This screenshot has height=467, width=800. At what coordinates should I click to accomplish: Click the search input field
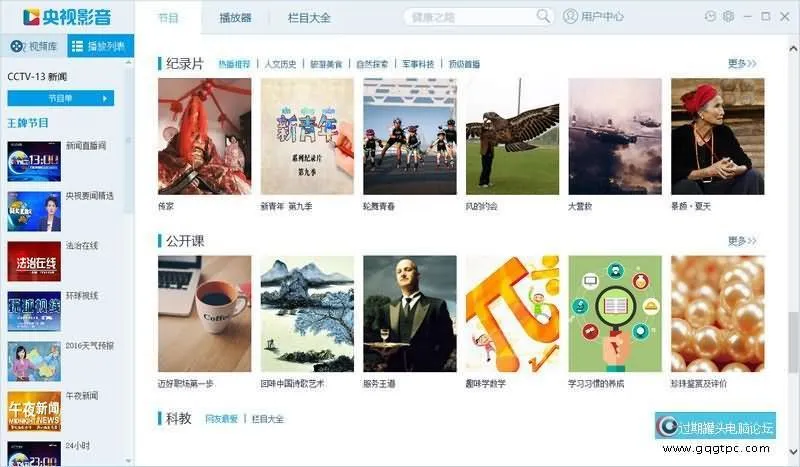coord(469,17)
